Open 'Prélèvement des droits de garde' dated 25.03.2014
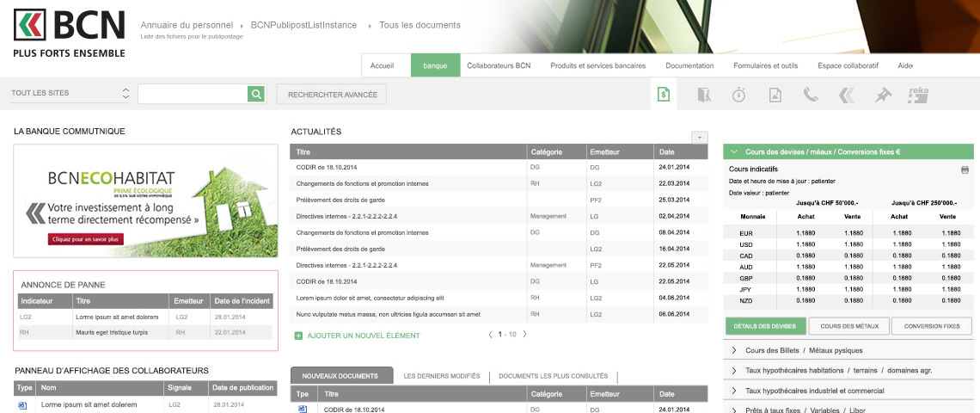 pos(340,200)
